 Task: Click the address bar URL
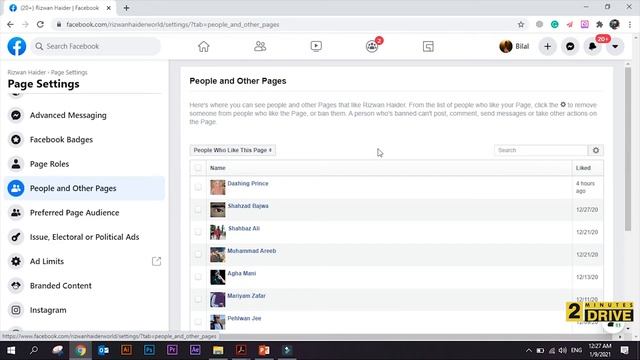[x=173, y=24]
